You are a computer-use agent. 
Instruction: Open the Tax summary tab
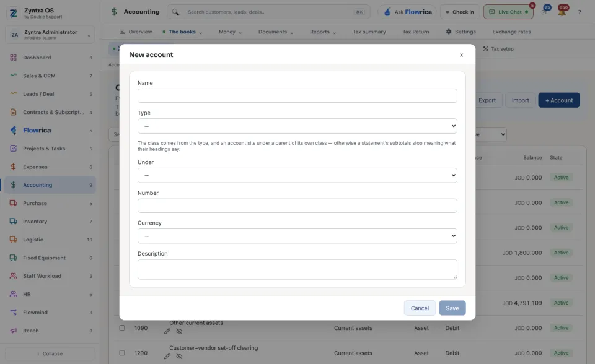[x=369, y=32]
